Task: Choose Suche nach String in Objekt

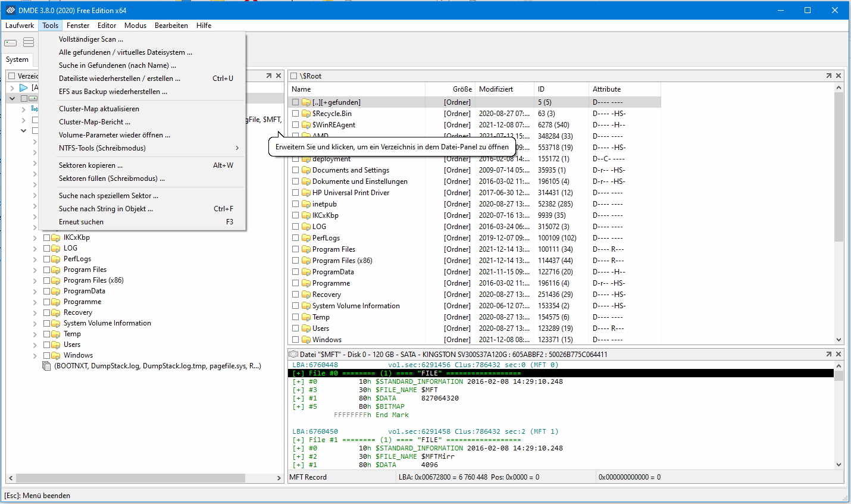Action: tap(142, 209)
